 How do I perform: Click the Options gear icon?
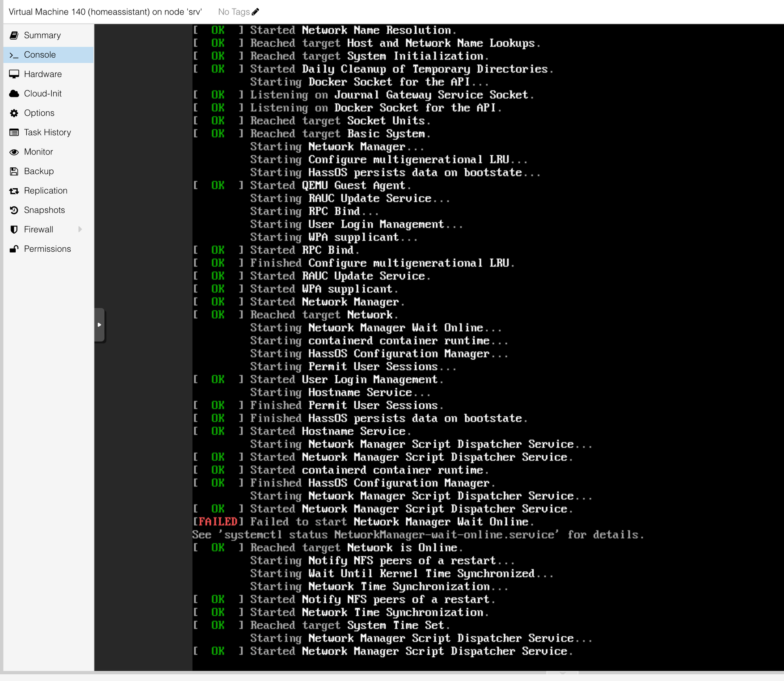[14, 113]
